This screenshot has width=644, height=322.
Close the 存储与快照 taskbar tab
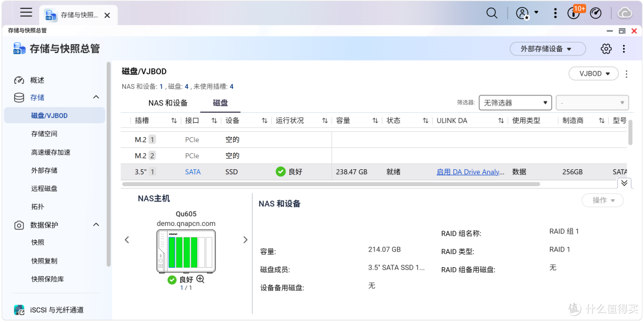107,16
